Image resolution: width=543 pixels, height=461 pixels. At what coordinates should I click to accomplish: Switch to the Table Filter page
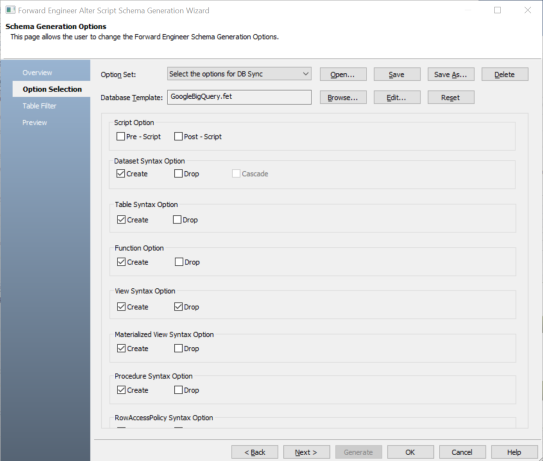tap(39, 106)
